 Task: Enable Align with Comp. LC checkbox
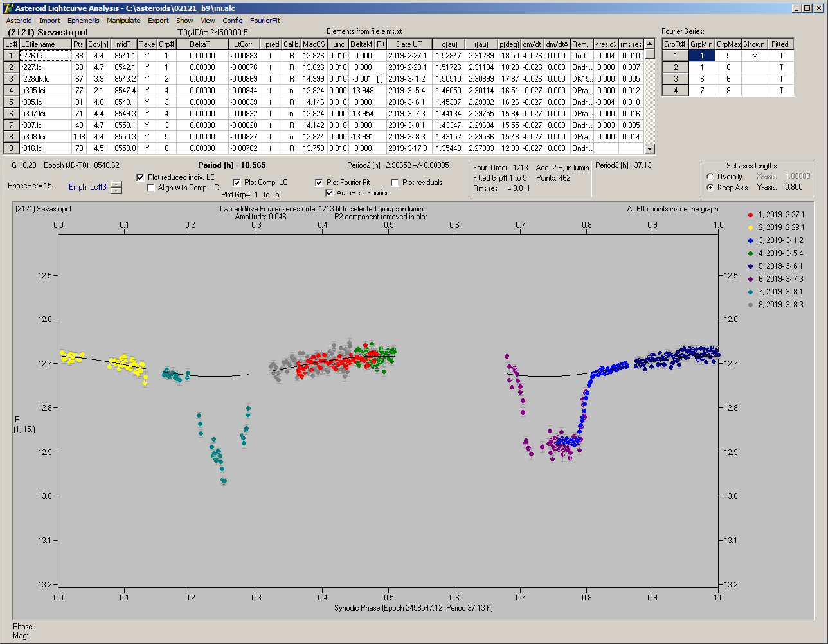(151, 188)
